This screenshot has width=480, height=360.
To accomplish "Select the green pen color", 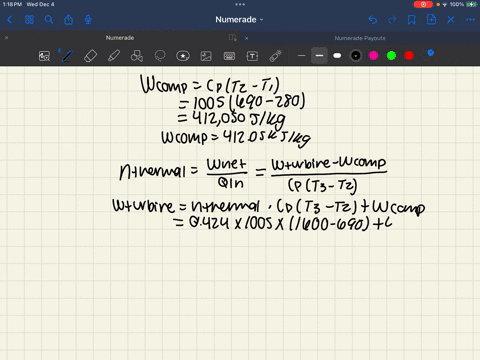I will [391, 56].
